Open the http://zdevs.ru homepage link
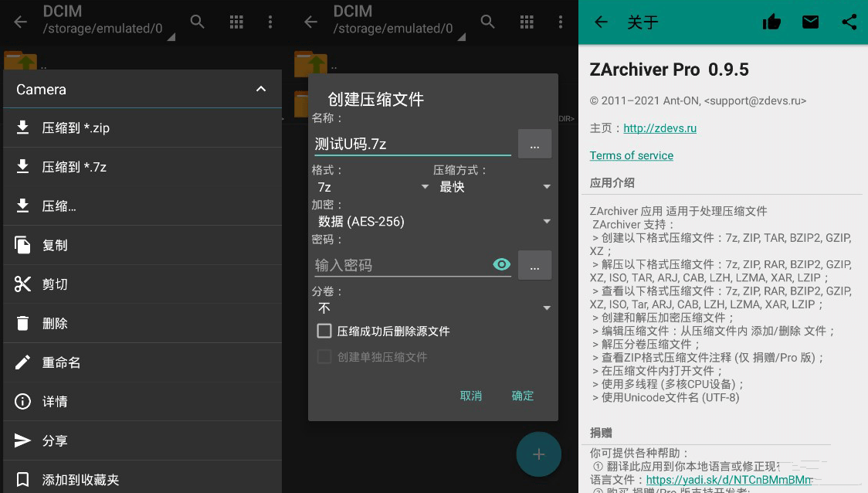This screenshot has height=493, width=868. point(659,128)
